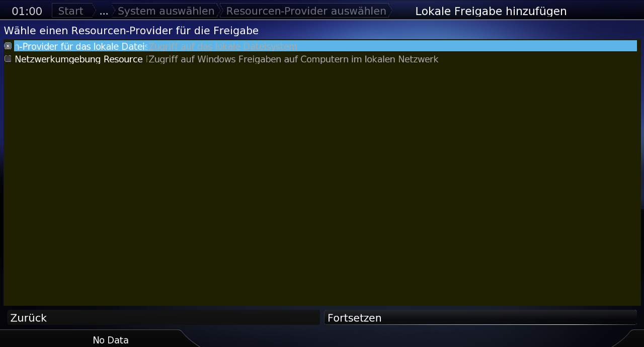Viewport: 644px width, 347px height.
Task: Select the local Dateisystem provider radio button
Action: (8, 46)
